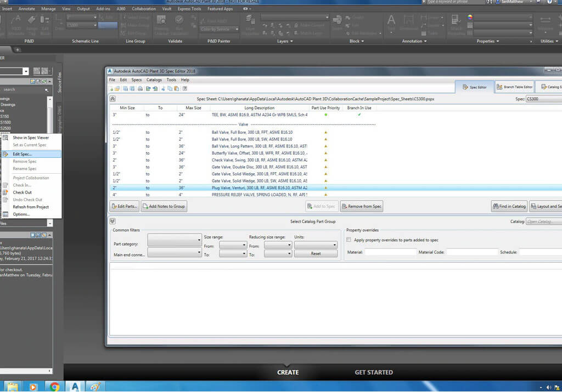Click the Check Out icon in context menu
The width and height of the screenshot is (562, 392).
click(x=5, y=192)
